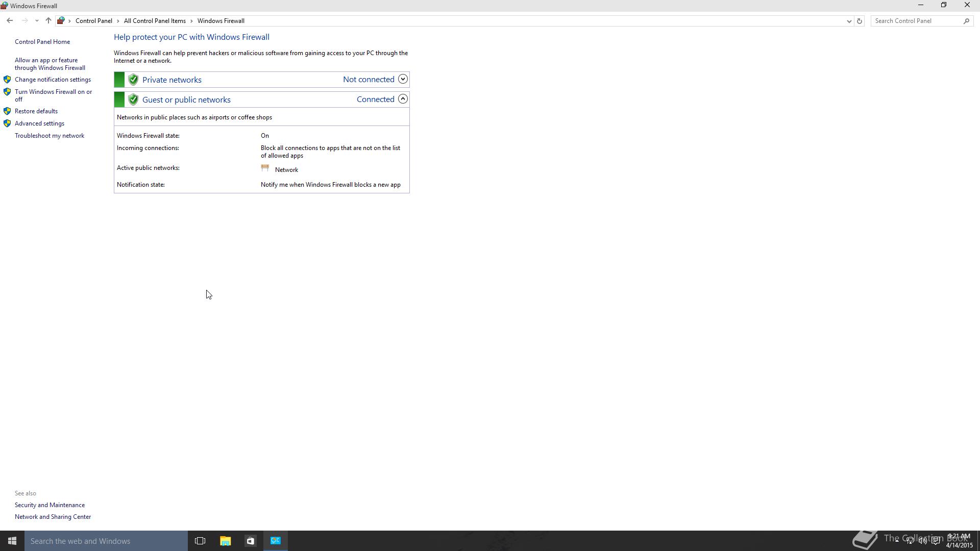Image resolution: width=980 pixels, height=551 pixels.
Task: Open Security and Maintenance link
Action: pyautogui.click(x=50, y=505)
